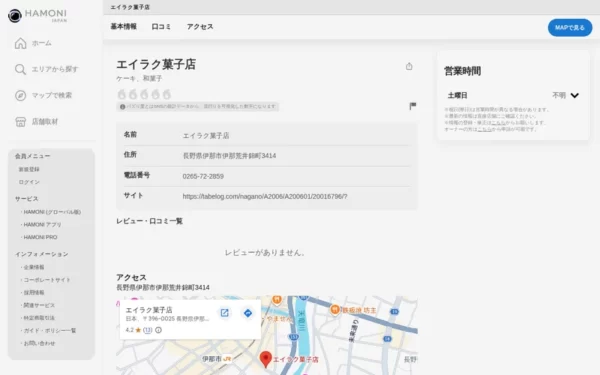Expand the 土曜日 opening hours chevron
The height and width of the screenshot is (375, 600).
point(574,95)
